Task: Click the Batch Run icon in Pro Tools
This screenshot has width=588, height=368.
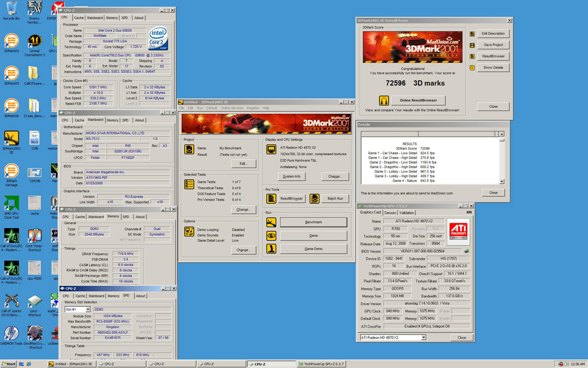Action: point(314,198)
